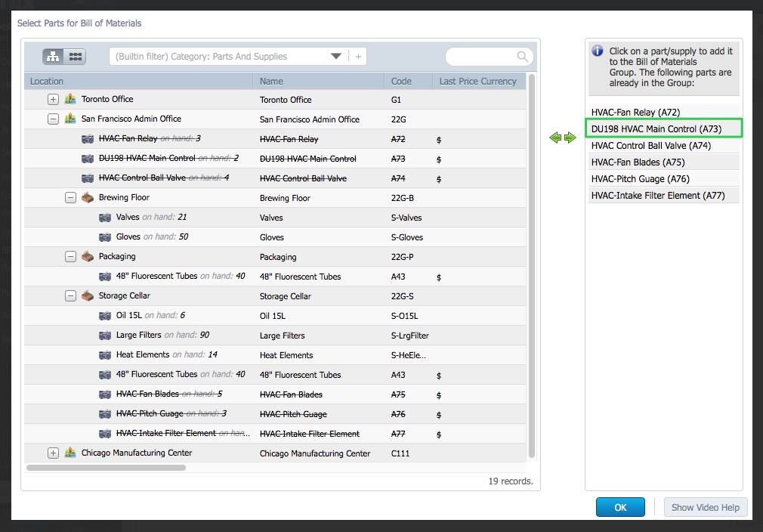The image size is (763, 532).
Task: Select Valves on hand 21 row
Action: [x=275, y=218]
